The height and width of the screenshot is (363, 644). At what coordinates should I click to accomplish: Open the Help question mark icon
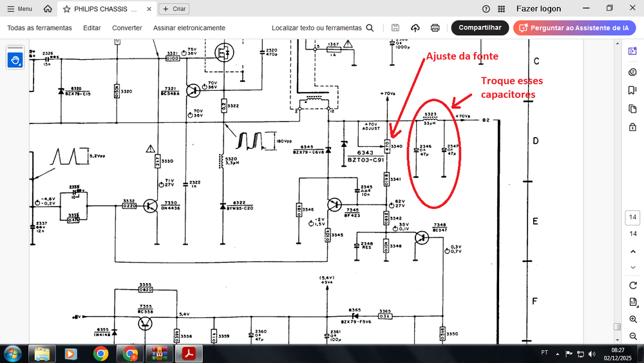point(486,9)
